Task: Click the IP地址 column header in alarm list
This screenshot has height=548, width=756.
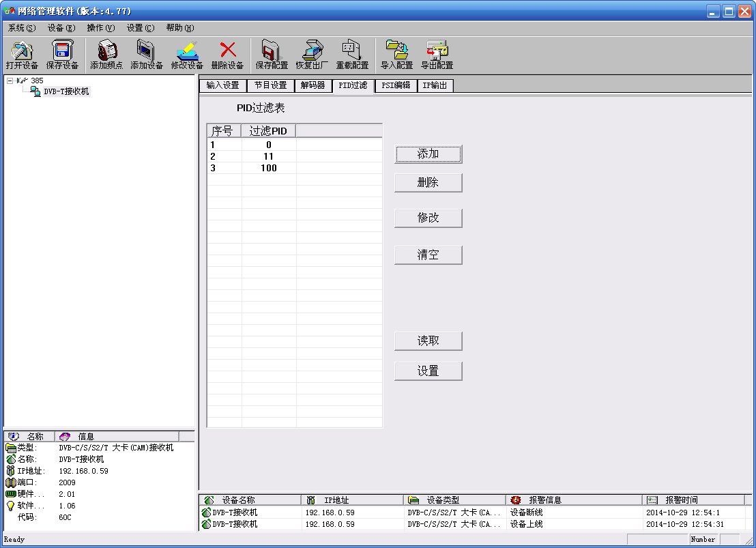Action: click(x=353, y=500)
